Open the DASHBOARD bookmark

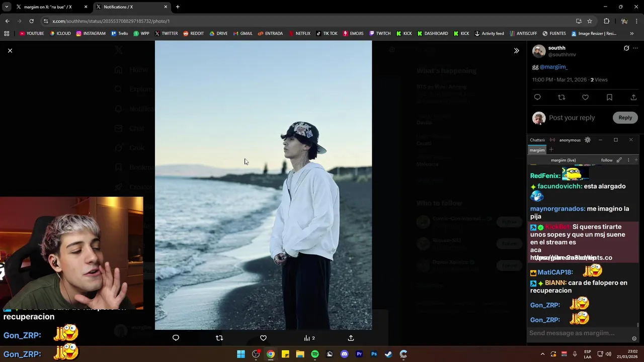click(x=432, y=33)
